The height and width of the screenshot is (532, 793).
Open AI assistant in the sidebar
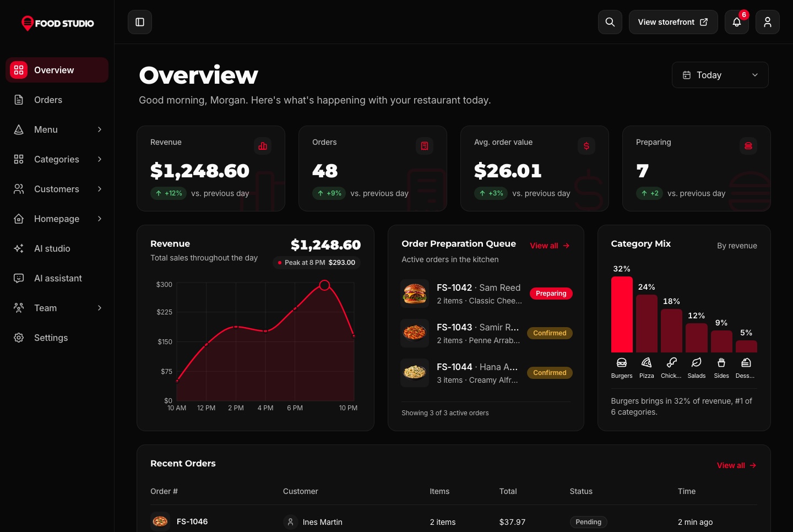pos(57,278)
